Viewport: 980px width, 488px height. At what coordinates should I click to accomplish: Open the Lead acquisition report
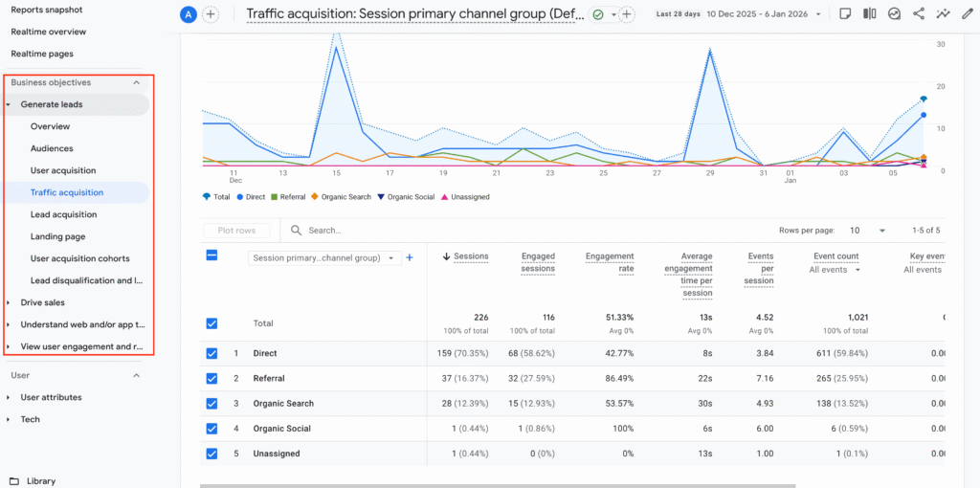click(63, 214)
